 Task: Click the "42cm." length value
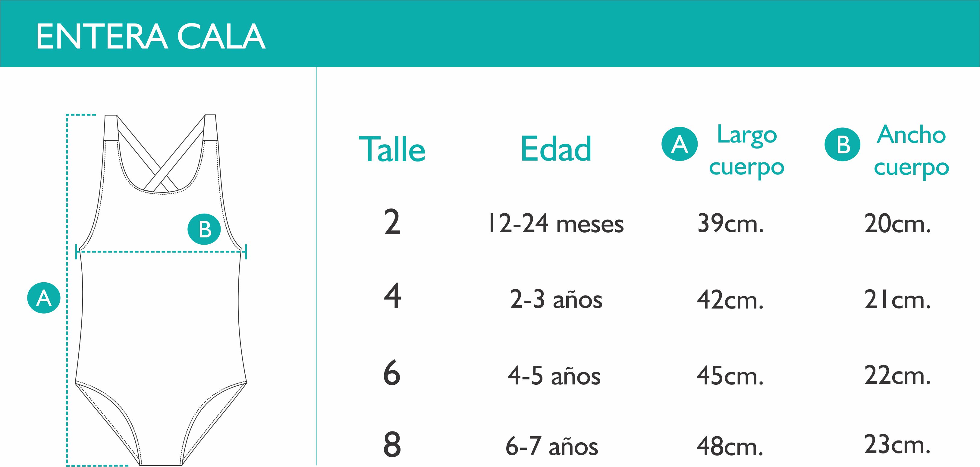pyautogui.click(x=730, y=300)
